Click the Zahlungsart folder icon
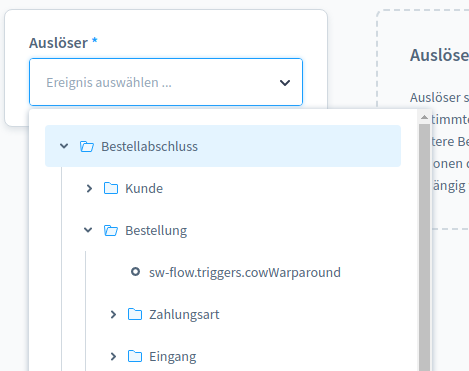 [135, 314]
